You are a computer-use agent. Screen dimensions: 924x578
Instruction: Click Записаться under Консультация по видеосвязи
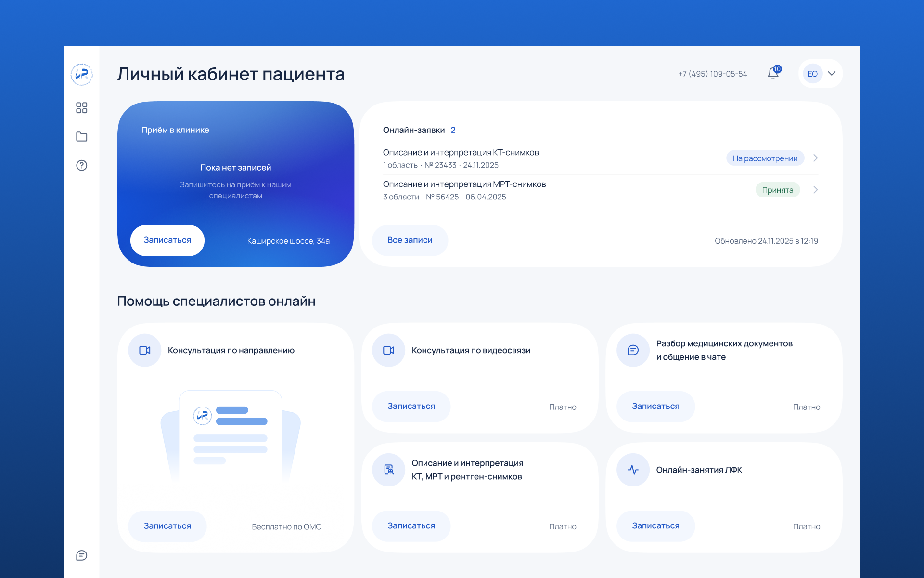[x=411, y=407]
